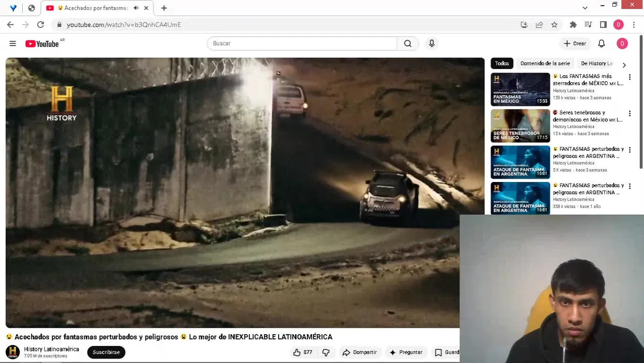Open the media control icon in toolbar
The height and width of the screenshot is (363, 644).
[x=588, y=25]
